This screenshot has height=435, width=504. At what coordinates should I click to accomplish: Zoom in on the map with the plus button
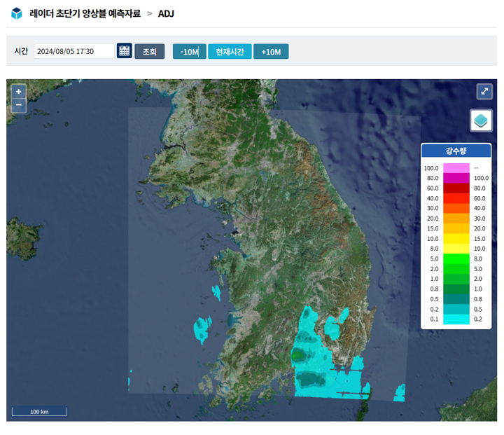pos(19,92)
